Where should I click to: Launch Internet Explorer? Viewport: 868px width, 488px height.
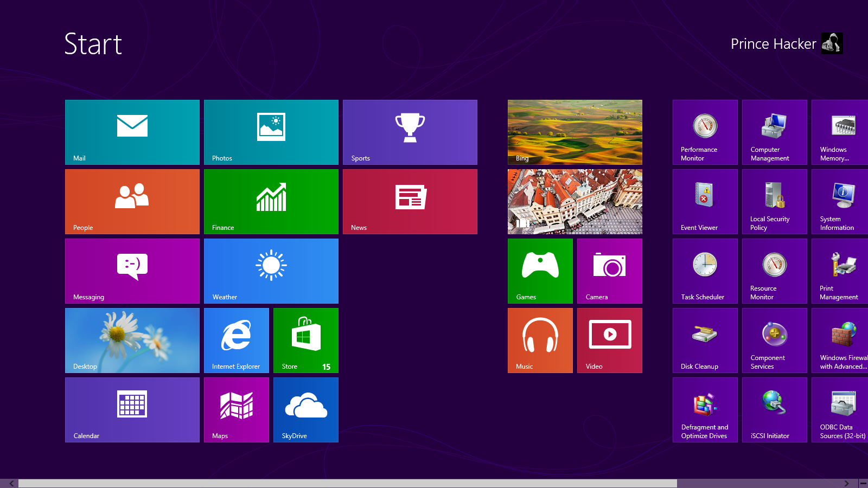[x=237, y=341]
